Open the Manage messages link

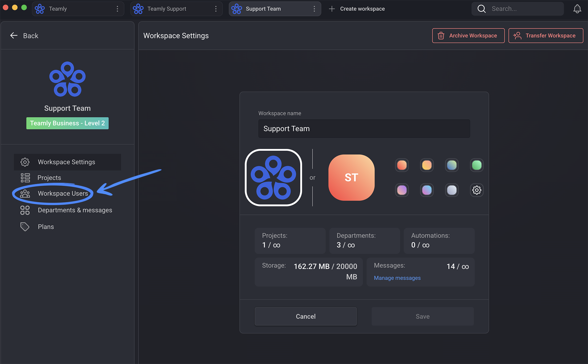pyautogui.click(x=397, y=278)
